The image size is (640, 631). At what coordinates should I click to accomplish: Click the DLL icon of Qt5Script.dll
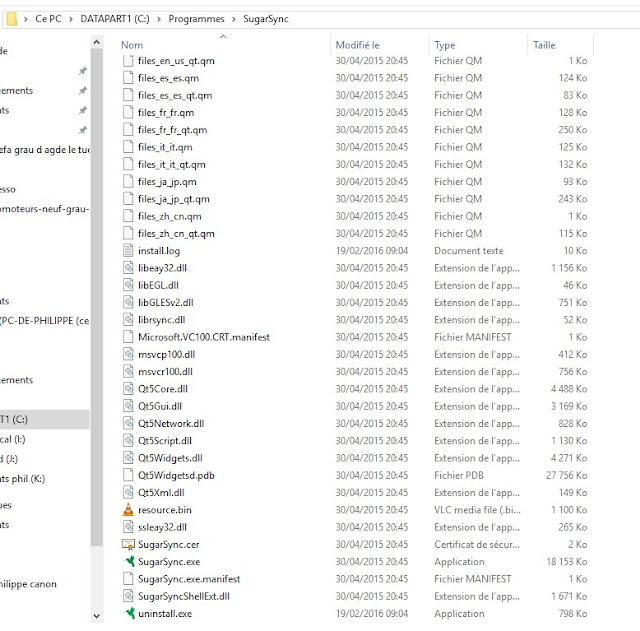(128, 441)
